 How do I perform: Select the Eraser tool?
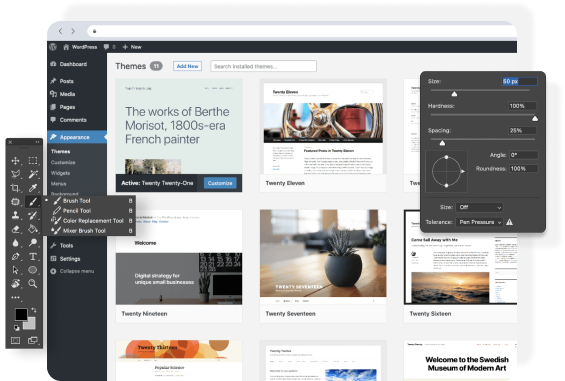pyautogui.click(x=15, y=229)
